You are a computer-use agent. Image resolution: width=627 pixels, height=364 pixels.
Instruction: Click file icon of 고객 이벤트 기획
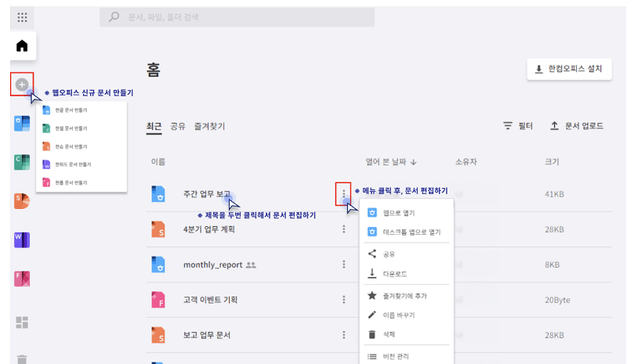pos(158,300)
